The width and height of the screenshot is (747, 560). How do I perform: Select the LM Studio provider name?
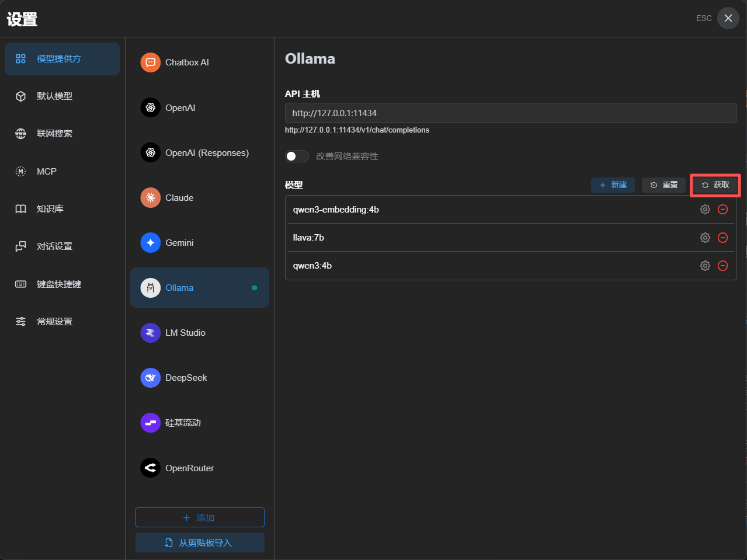tap(185, 333)
